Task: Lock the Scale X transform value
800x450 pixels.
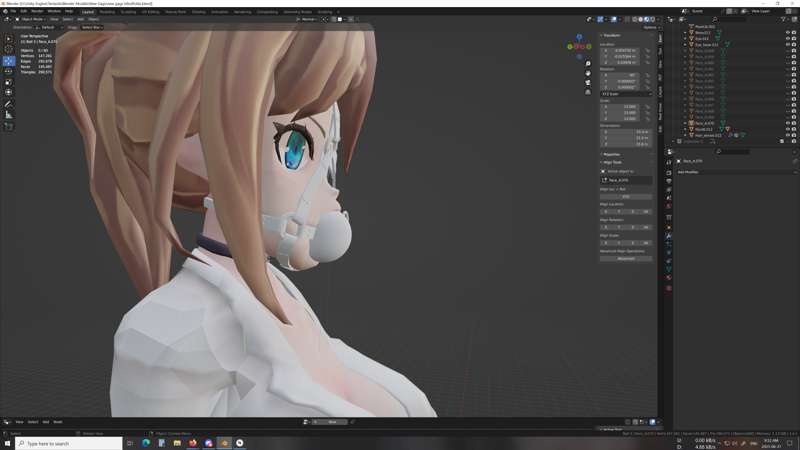Action: (x=648, y=107)
